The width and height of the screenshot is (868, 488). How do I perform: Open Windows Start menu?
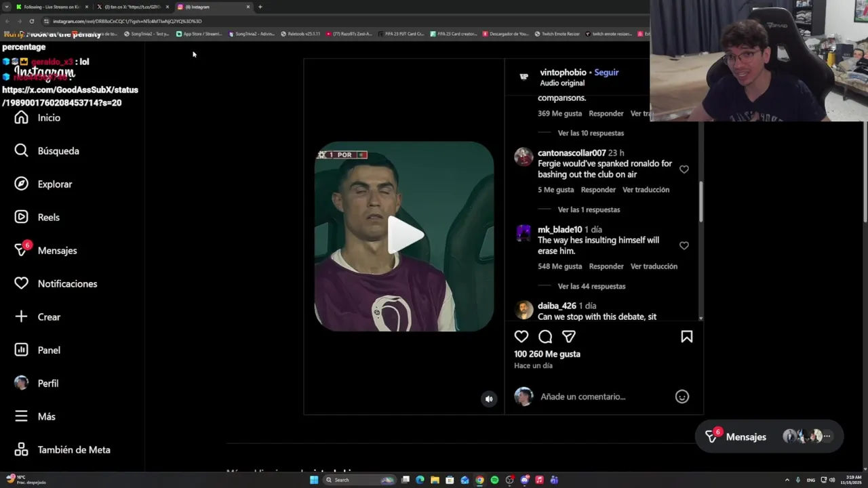coord(313,480)
